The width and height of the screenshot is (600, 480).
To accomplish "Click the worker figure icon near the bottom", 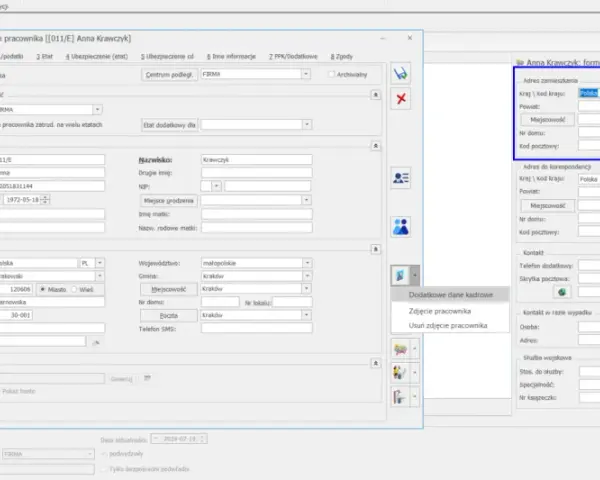I will pyautogui.click(x=400, y=372).
